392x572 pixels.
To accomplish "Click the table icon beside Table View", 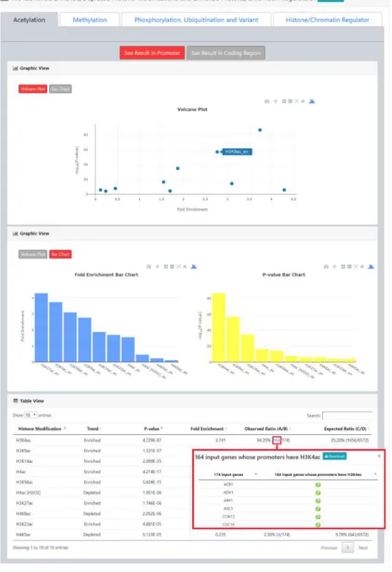I will tap(15, 400).
